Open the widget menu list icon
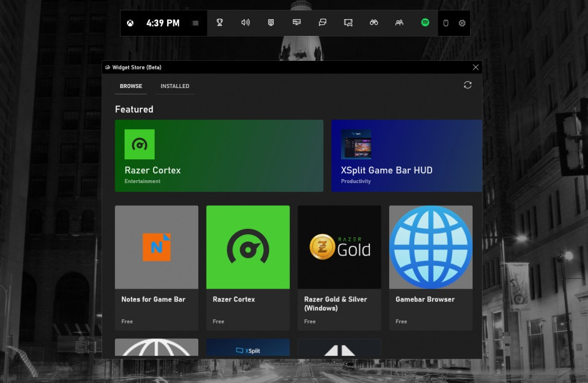The image size is (588, 383). [195, 23]
